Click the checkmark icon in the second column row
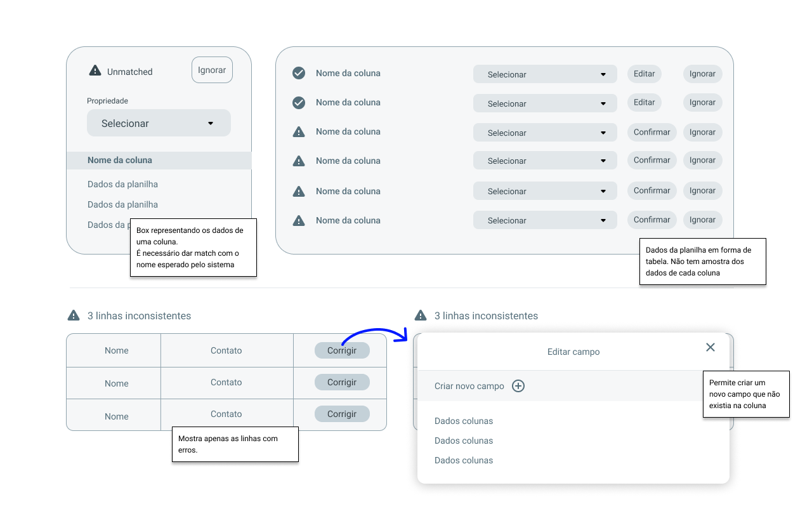Viewport: 812px width, 523px height. tap(299, 102)
